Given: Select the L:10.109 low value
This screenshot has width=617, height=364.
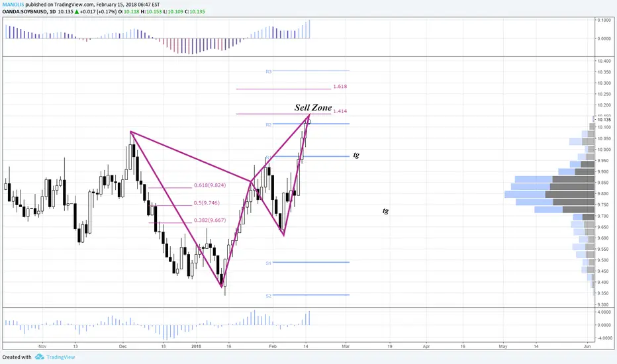Looking at the screenshot, I should click(x=173, y=12).
